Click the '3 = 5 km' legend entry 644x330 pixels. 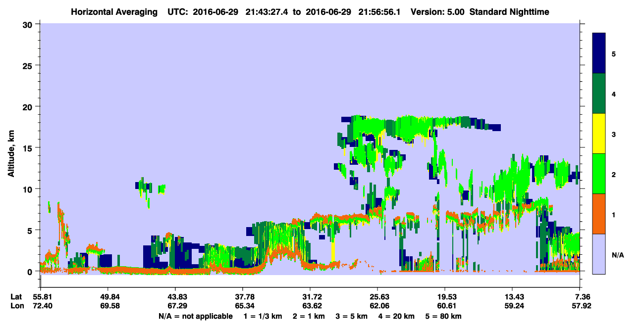point(352,316)
